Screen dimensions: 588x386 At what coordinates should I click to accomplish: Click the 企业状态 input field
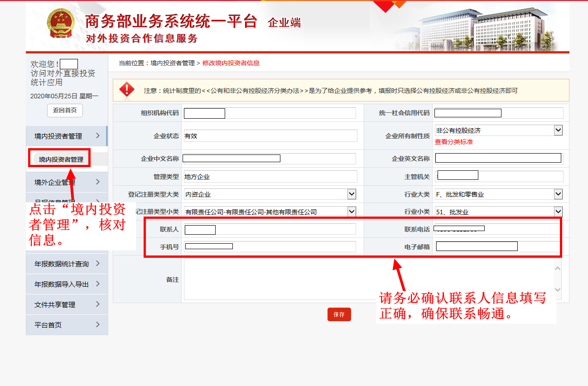coord(270,135)
